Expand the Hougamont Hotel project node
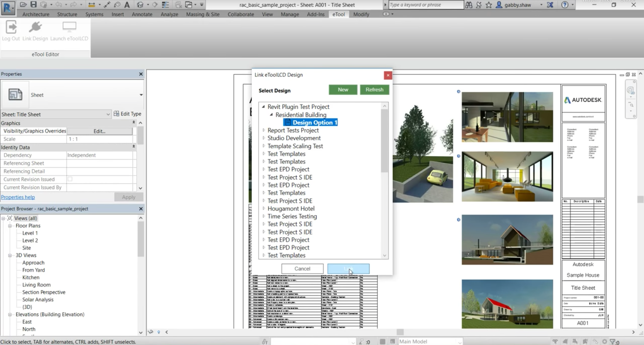 point(264,208)
